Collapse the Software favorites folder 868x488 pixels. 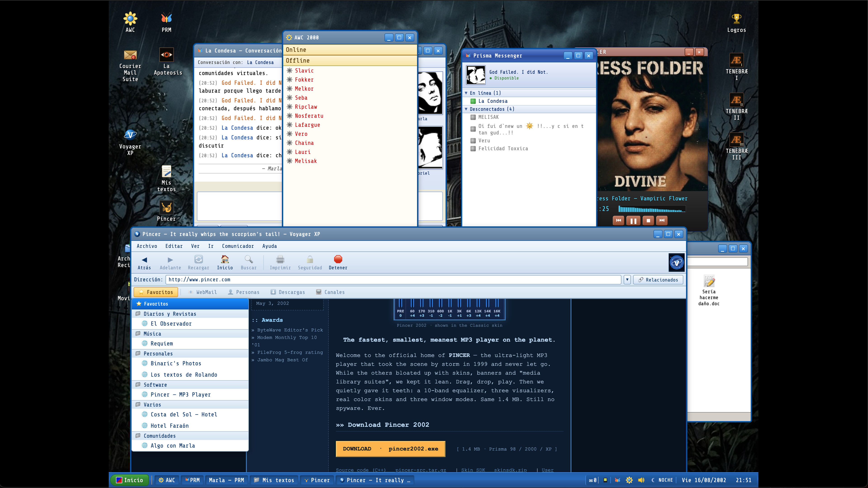(x=190, y=385)
